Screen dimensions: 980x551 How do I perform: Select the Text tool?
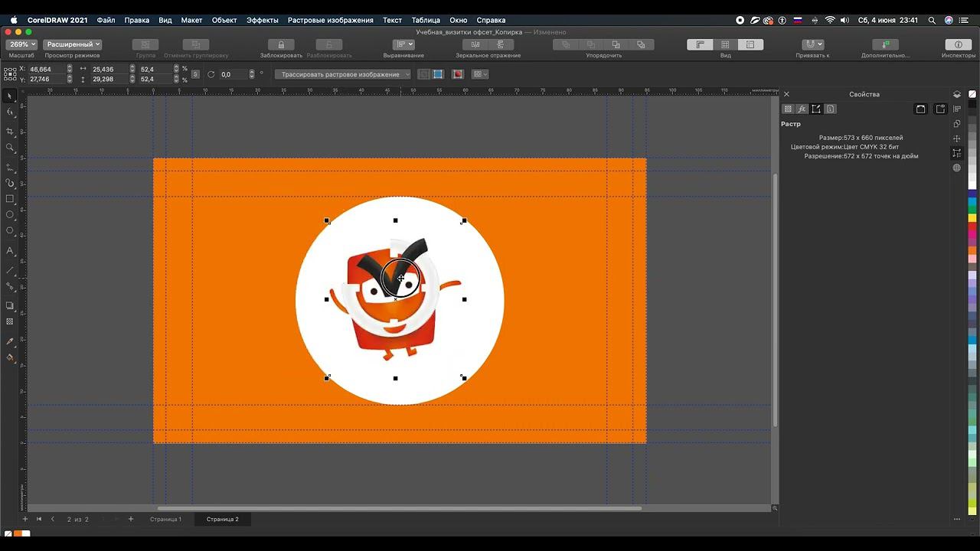tap(10, 251)
